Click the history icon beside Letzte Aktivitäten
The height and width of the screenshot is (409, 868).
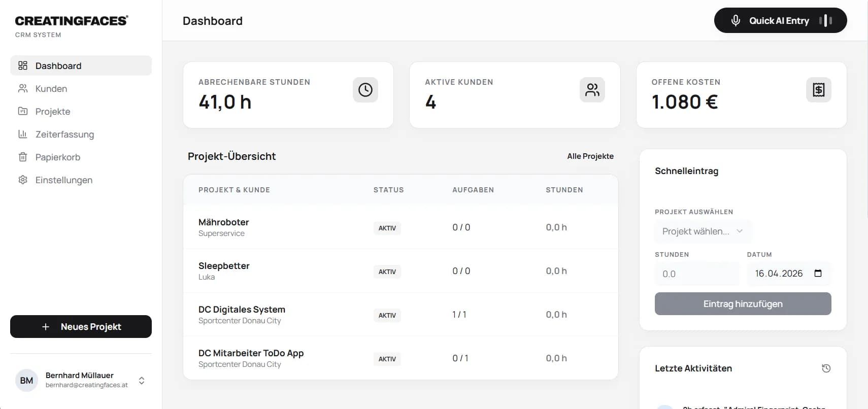[x=826, y=368]
